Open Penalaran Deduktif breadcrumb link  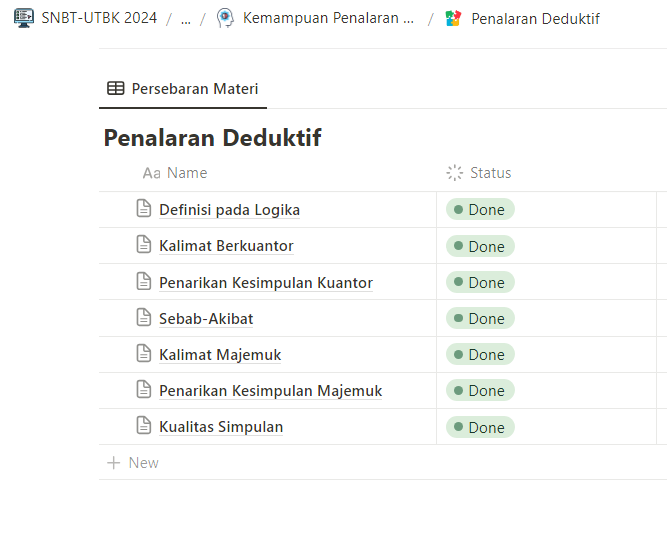(536, 19)
